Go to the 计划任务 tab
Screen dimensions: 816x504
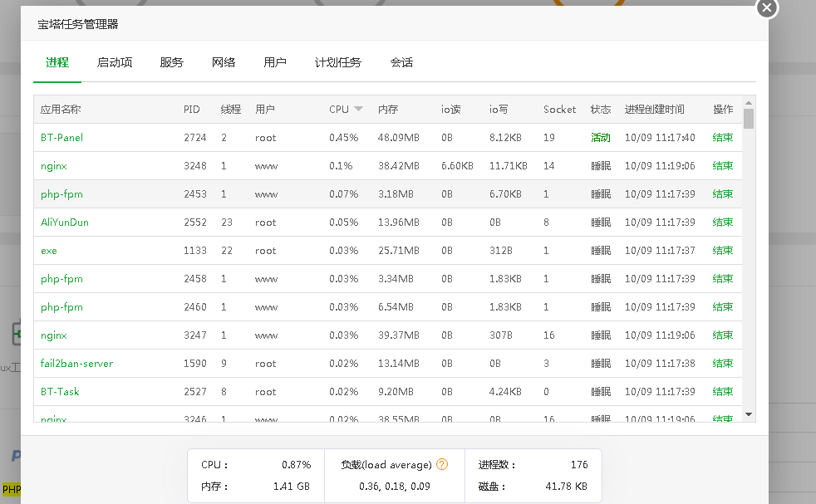(x=338, y=62)
